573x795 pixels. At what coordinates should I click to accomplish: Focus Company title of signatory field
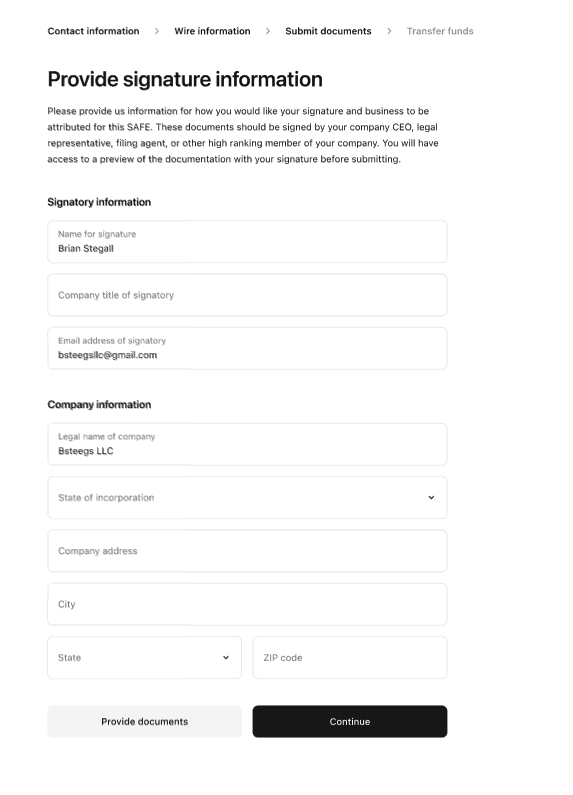[x=247, y=295]
